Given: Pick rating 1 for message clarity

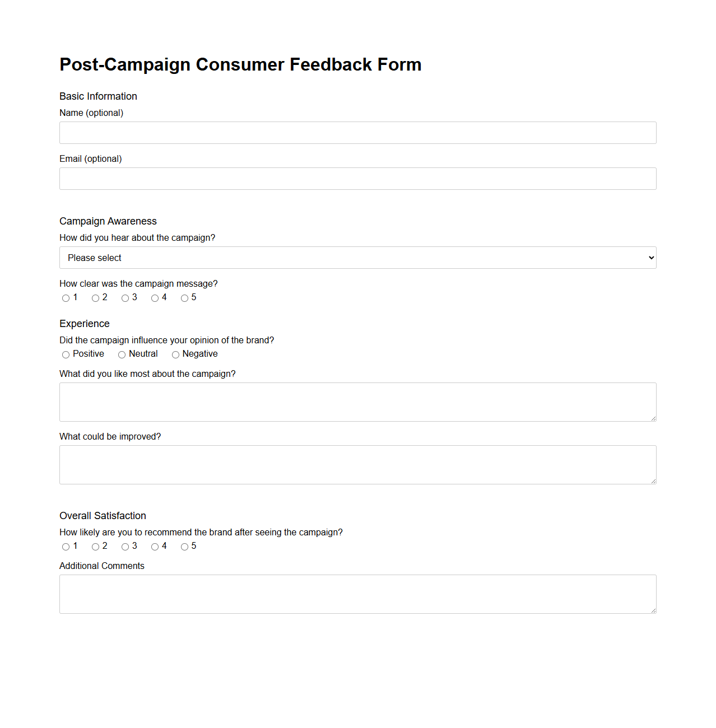Looking at the screenshot, I should tap(66, 298).
